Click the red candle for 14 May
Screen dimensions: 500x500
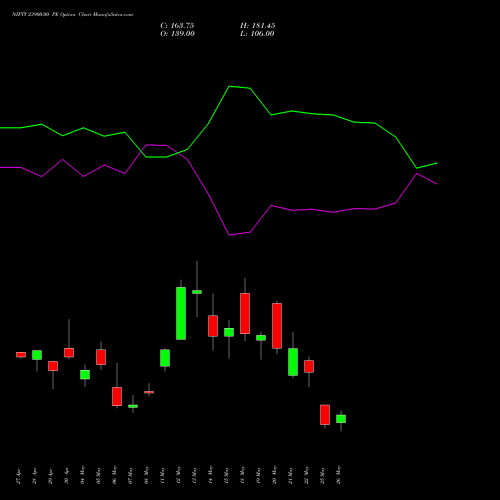pos(213,326)
